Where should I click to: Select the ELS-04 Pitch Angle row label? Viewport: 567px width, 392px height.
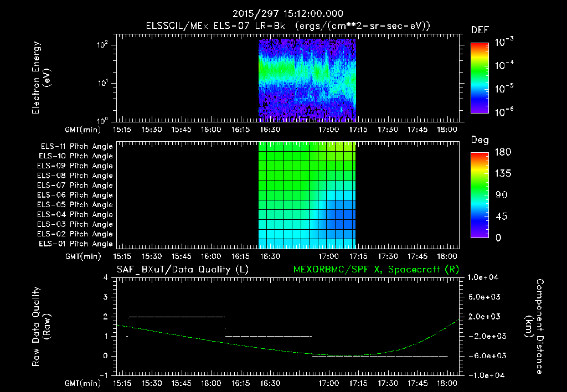(75, 215)
